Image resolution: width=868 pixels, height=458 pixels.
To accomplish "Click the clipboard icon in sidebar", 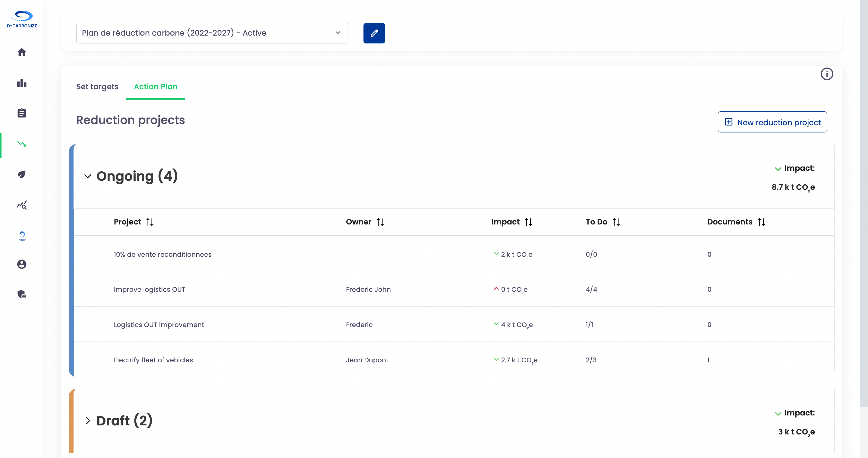I will click(22, 113).
